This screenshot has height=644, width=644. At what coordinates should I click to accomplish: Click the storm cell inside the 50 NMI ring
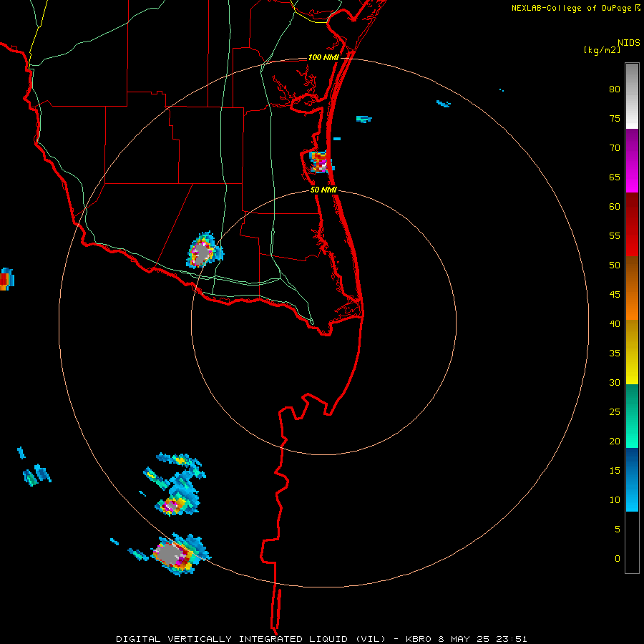click(x=204, y=250)
